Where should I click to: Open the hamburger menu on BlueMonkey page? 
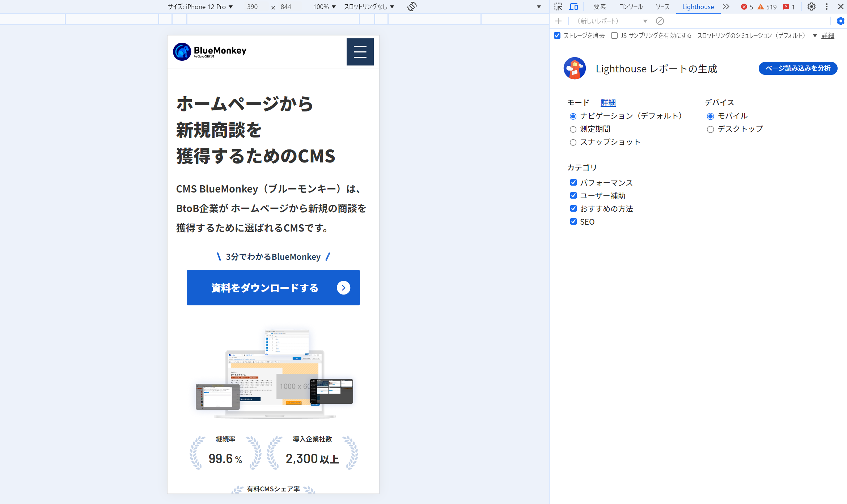point(360,52)
